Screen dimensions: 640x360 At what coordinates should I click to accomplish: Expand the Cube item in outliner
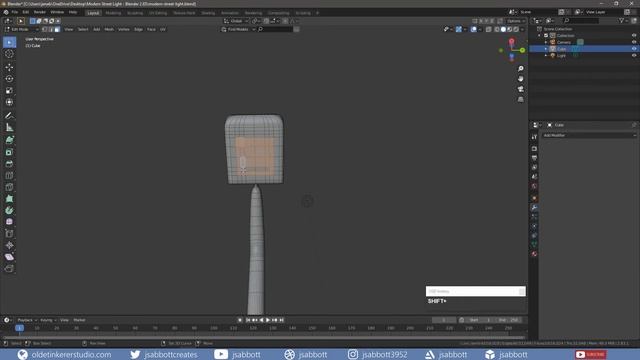tap(546, 49)
